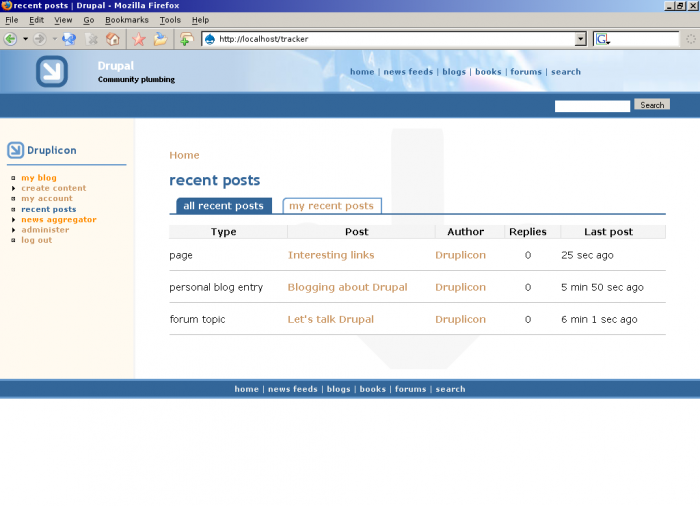
Task: Go back with the green Back arrow
Action: [x=11, y=39]
